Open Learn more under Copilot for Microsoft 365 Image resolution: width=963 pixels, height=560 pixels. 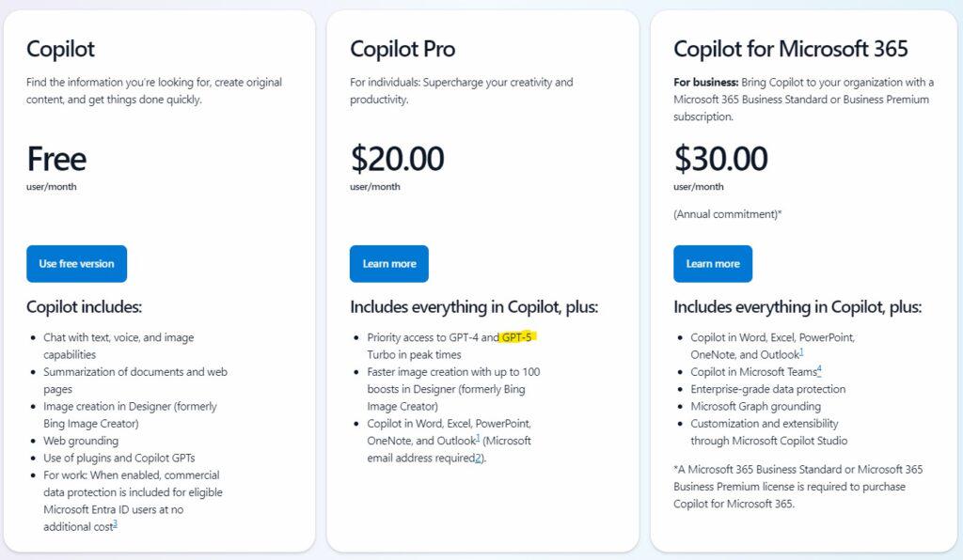pyautogui.click(x=713, y=264)
